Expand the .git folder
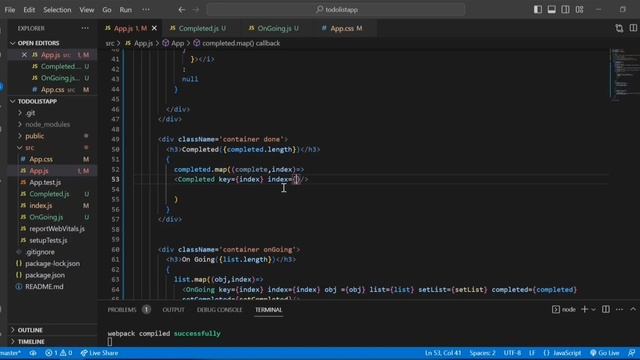 click(x=30, y=113)
